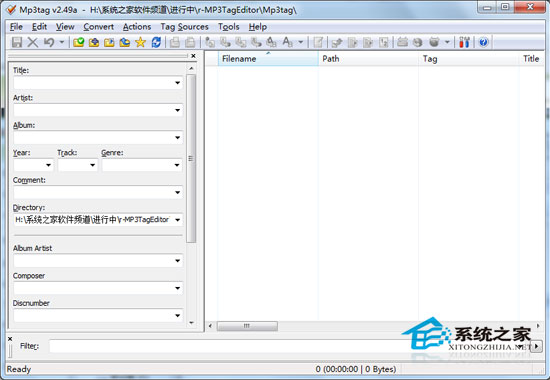Click the Tag - Tag converter icon
Screen dimensions: 550x380
(x=271, y=42)
